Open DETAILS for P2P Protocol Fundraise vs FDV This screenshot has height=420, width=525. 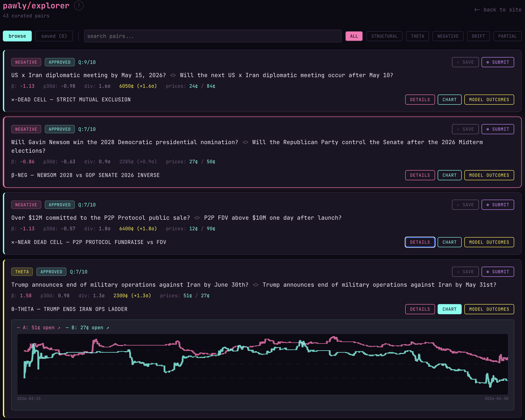tap(420, 242)
